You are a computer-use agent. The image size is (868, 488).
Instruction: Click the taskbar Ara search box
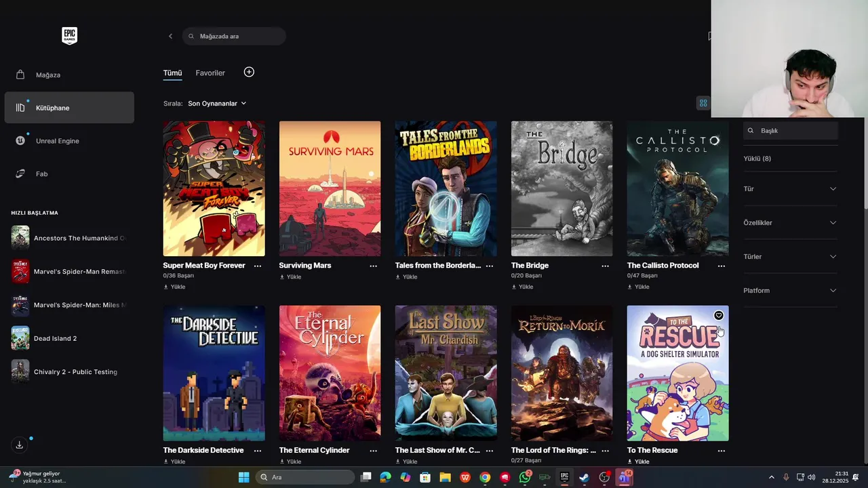pyautogui.click(x=304, y=477)
